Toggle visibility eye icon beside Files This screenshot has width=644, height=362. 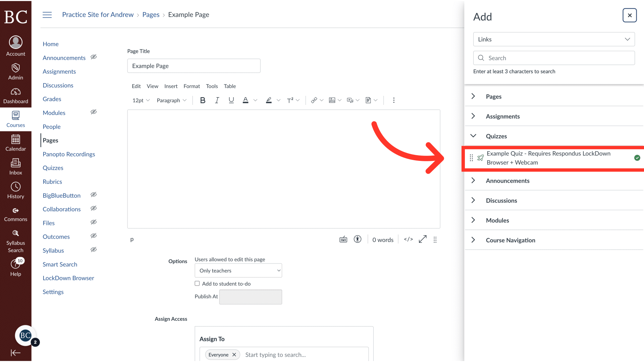pos(93,222)
